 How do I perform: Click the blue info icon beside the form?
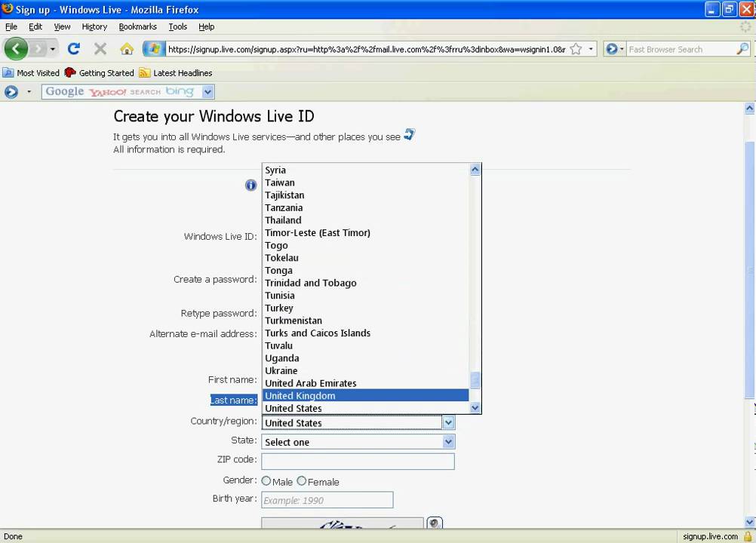[250, 185]
